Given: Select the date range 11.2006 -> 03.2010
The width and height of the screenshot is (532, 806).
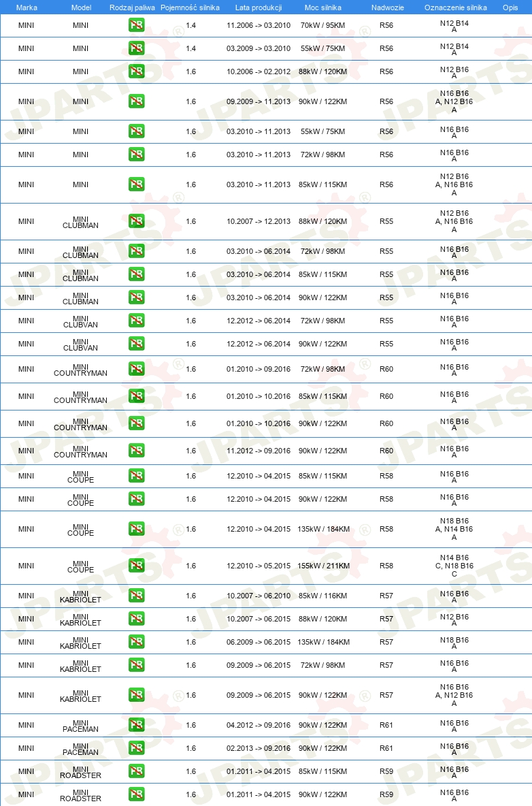Looking at the screenshot, I should click(259, 25).
